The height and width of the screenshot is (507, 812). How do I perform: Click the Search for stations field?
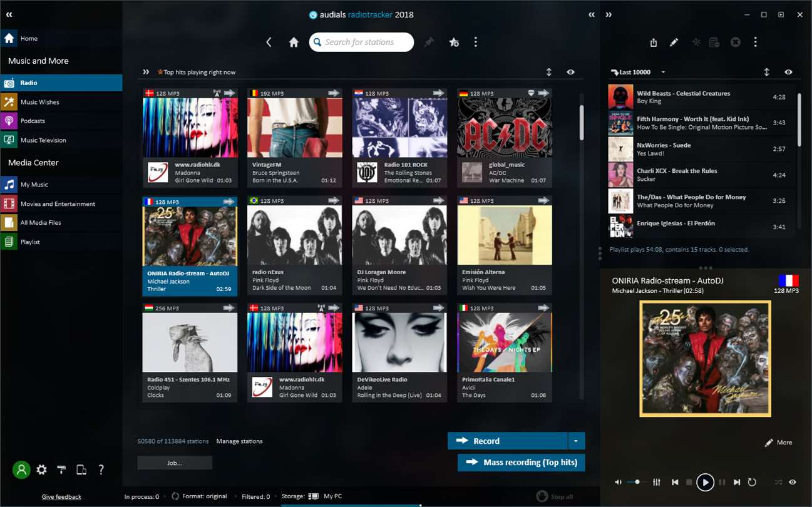pyautogui.click(x=361, y=42)
